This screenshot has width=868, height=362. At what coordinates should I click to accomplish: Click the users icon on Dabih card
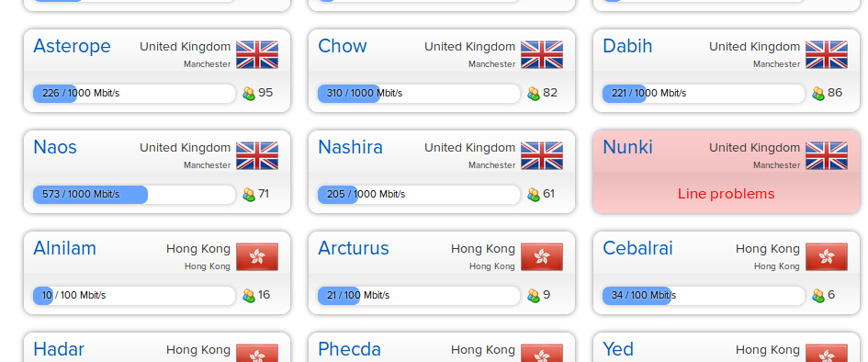818,94
